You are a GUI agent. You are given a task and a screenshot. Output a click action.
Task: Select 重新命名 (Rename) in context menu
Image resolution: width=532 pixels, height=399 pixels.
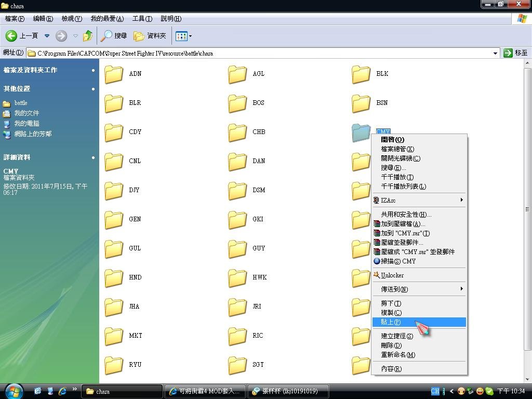398,355
